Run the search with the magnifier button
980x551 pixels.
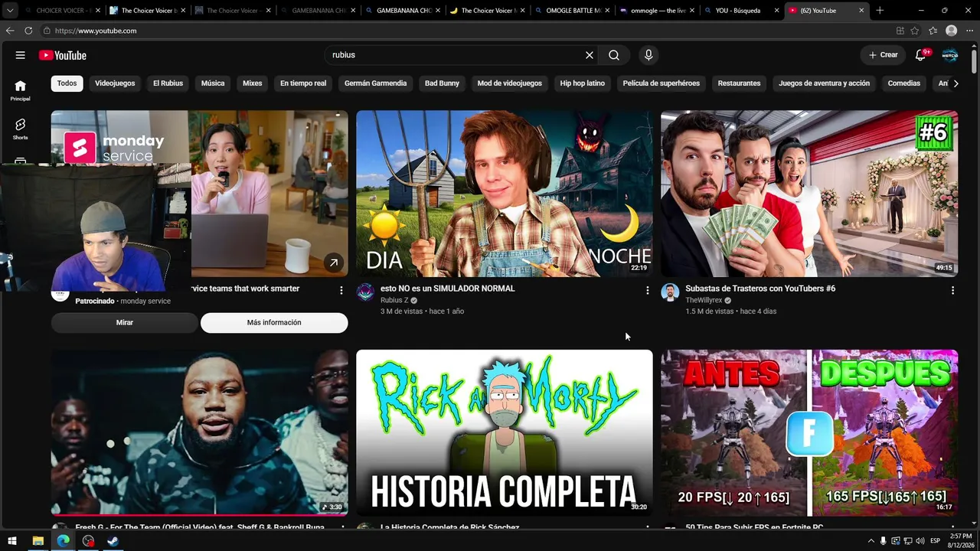pyautogui.click(x=614, y=55)
